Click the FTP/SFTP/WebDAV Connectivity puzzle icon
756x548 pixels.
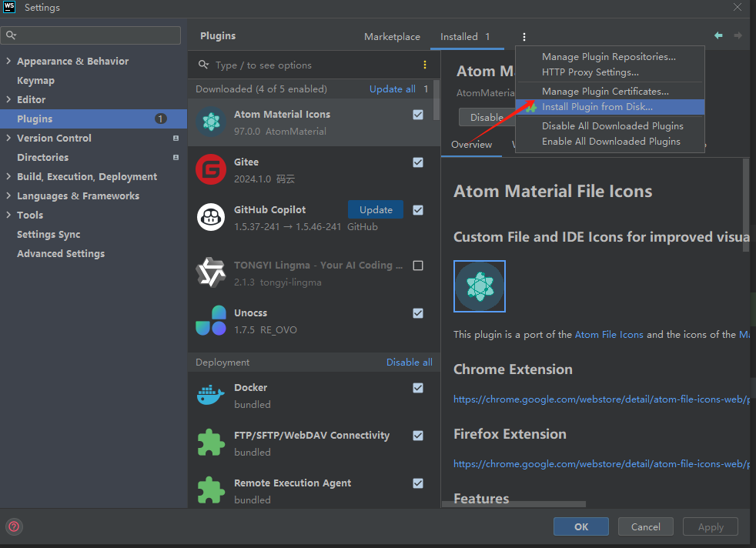(x=211, y=443)
